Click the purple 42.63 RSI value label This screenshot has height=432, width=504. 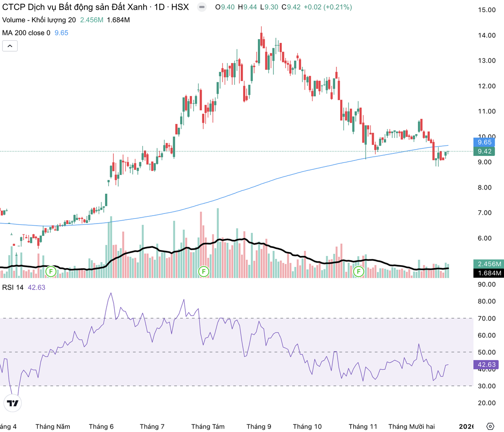click(486, 365)
